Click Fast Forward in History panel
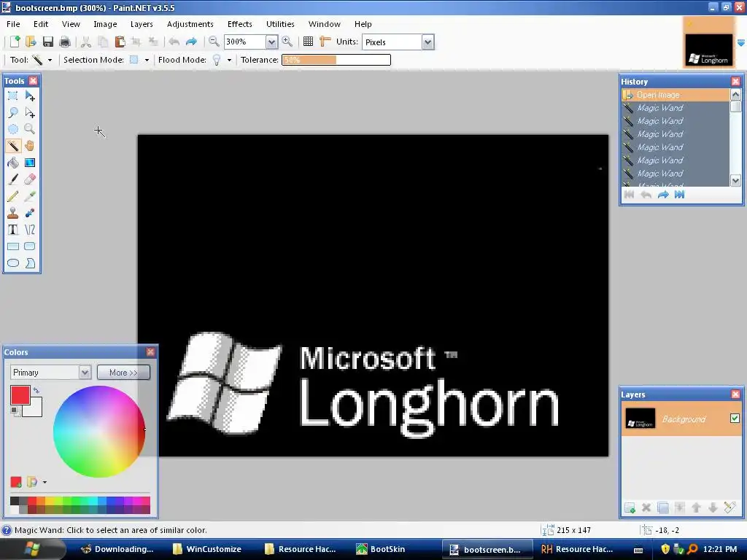The image size is (747, 560). (x=679, y=194)
